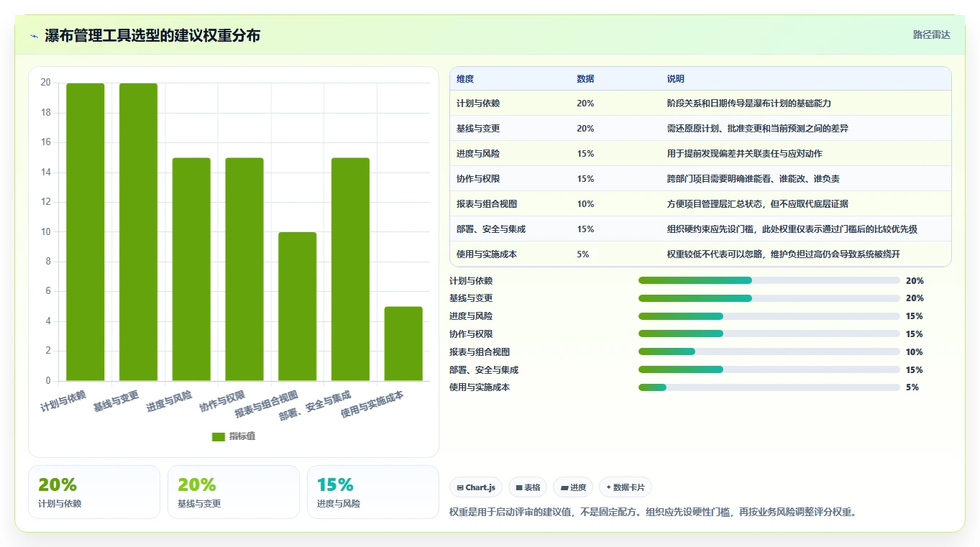Click the footnote starting 权重是用于启动评审的建议值
Screen dimensions: 980x547
coord(653,512)
